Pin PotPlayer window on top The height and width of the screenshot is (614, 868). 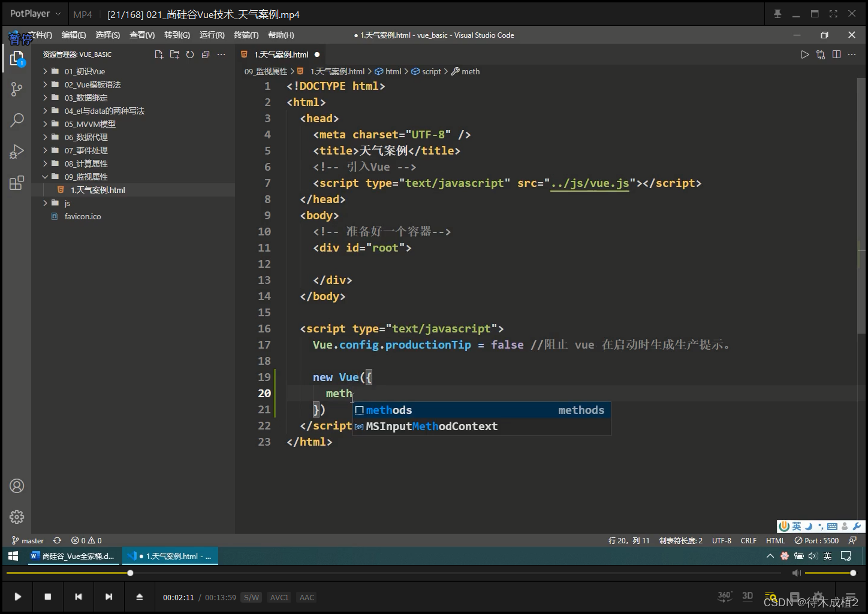point(777,14)
